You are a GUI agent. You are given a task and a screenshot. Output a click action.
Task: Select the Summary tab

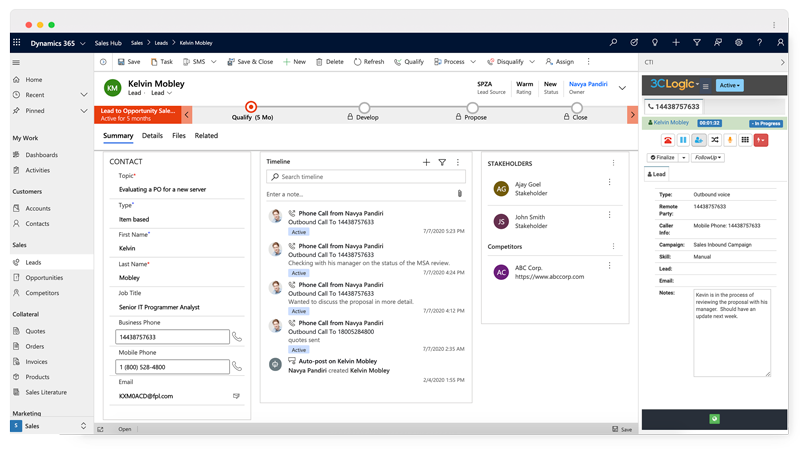click(118, 136)
